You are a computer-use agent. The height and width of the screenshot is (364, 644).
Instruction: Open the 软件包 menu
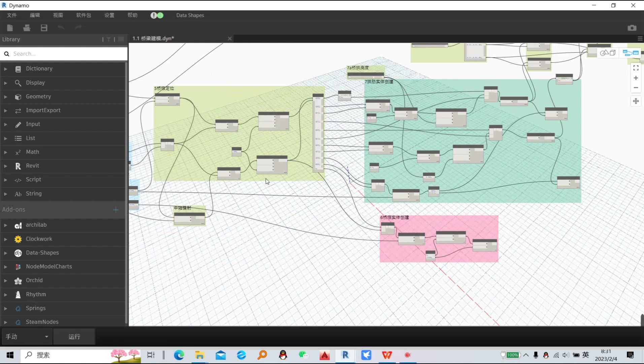pyautogui.click(x=84, y=15)
